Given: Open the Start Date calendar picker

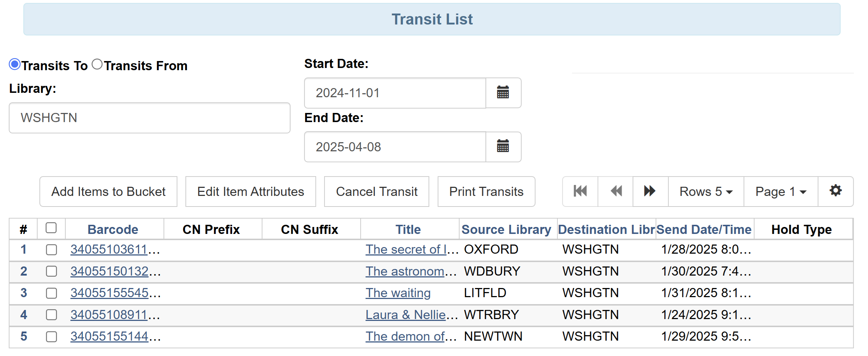Looking at the screenshot, I should (x=503, y=93).
